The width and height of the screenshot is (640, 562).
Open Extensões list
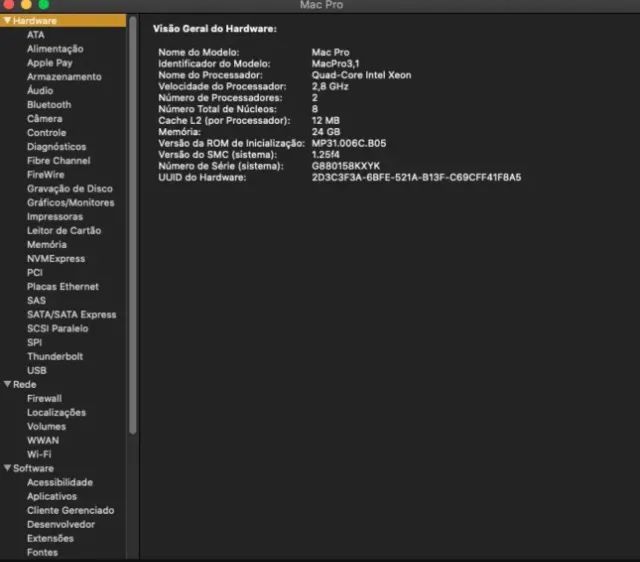(x=50, y=538)
